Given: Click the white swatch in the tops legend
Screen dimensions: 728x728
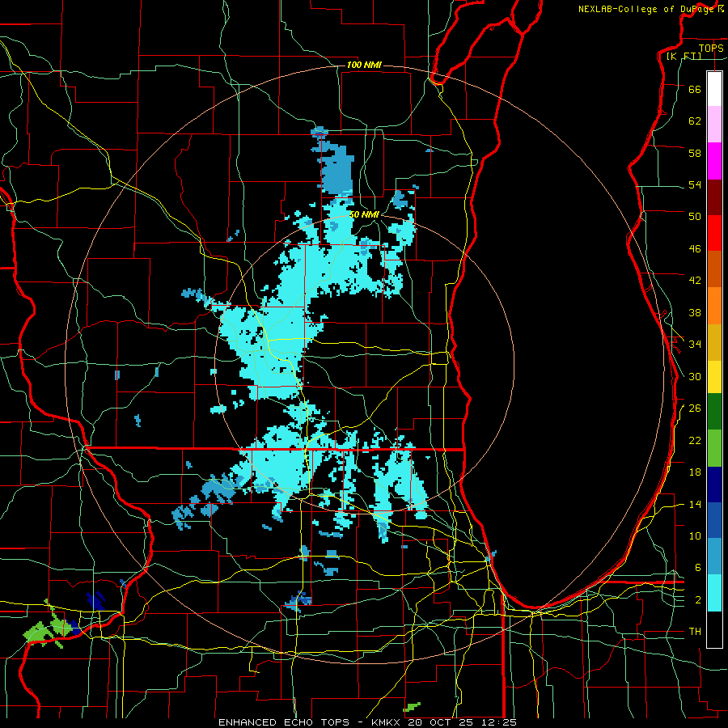Looking at the screenshot, I should tap(714, 89).
